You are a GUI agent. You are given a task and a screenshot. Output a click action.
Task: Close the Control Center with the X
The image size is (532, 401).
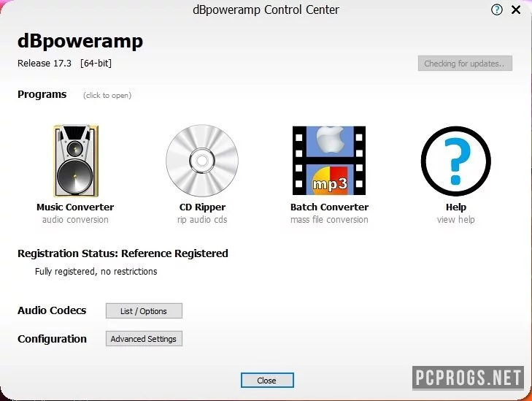(516, 9)
